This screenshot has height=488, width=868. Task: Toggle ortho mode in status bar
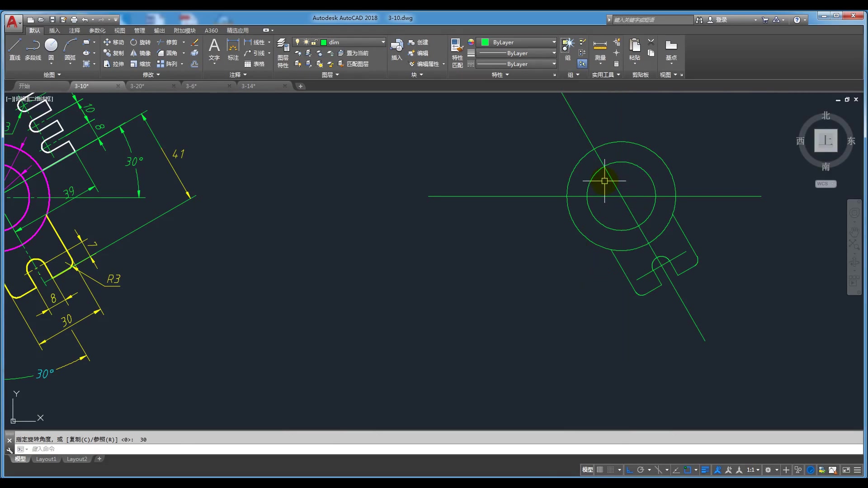click(629, 470)
